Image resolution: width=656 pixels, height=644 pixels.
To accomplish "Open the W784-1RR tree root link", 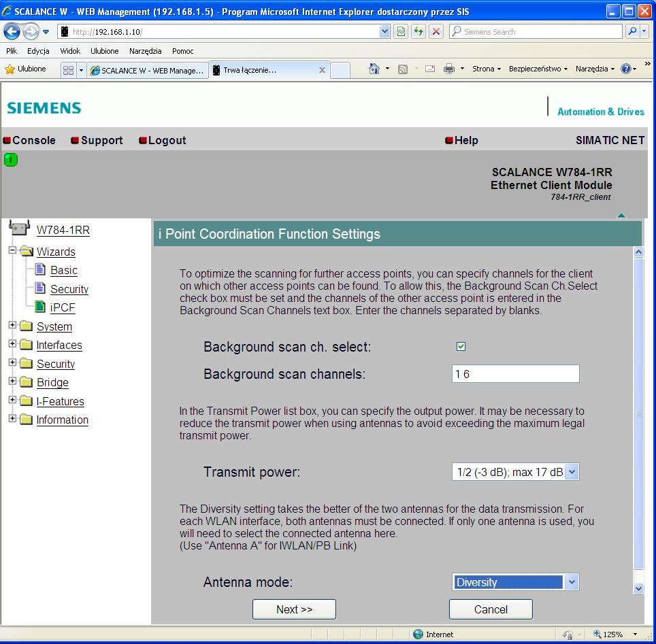I will click(x=63, y=231).
